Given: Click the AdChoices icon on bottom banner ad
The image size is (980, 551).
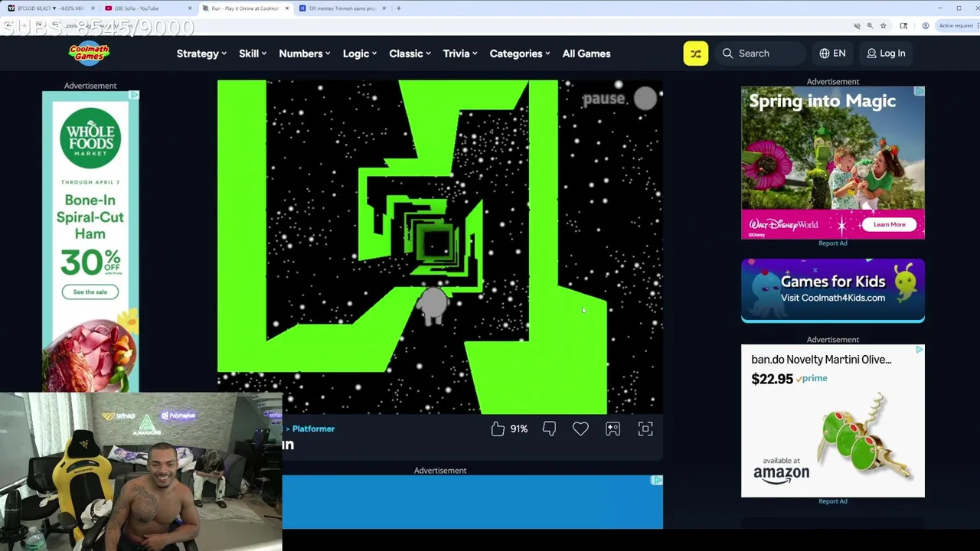Looking at the screenshot, I should point(657,480).
